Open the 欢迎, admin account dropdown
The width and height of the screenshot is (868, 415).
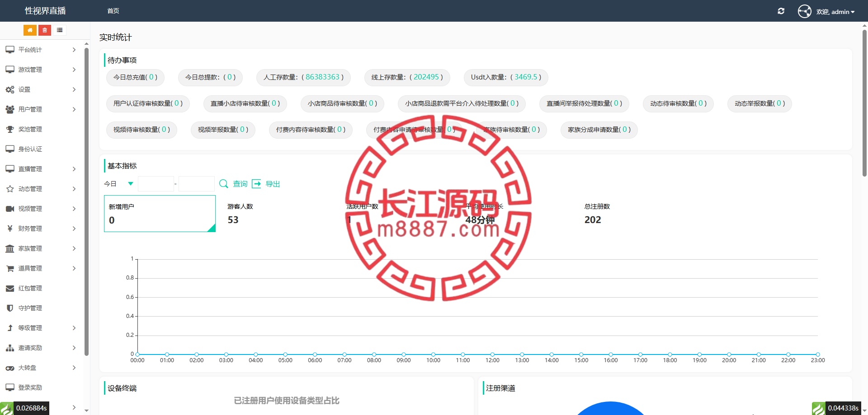click(835, 12)
